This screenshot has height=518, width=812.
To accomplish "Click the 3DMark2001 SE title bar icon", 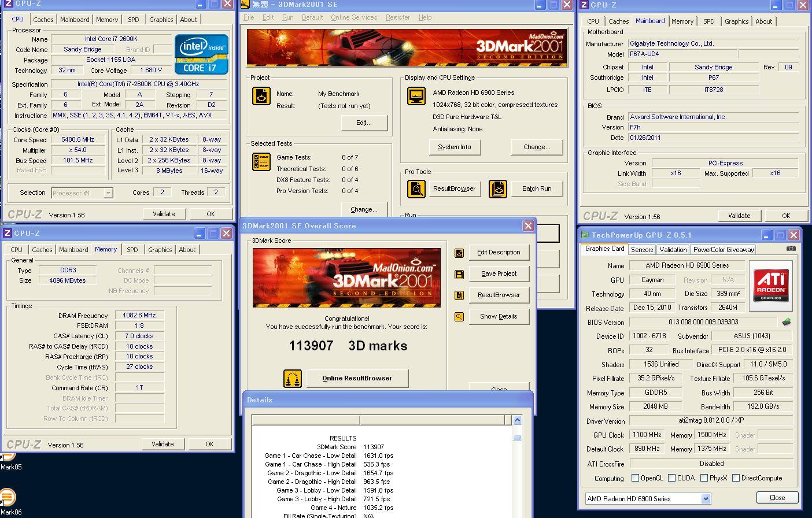I will point(245,5).
